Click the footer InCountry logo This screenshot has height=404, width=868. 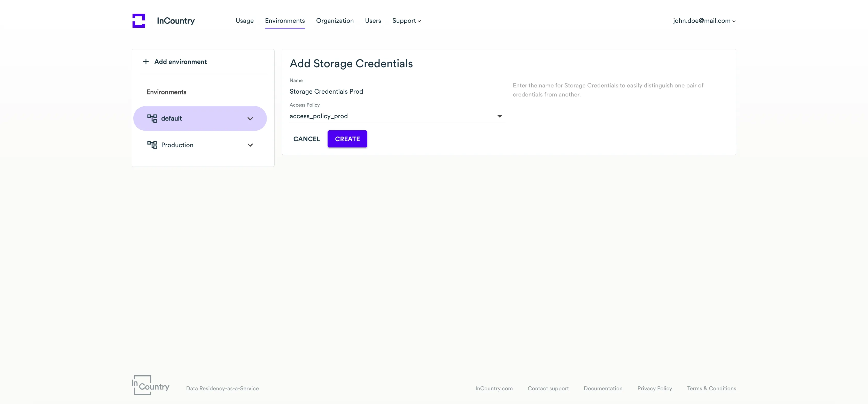pos(151,385)
